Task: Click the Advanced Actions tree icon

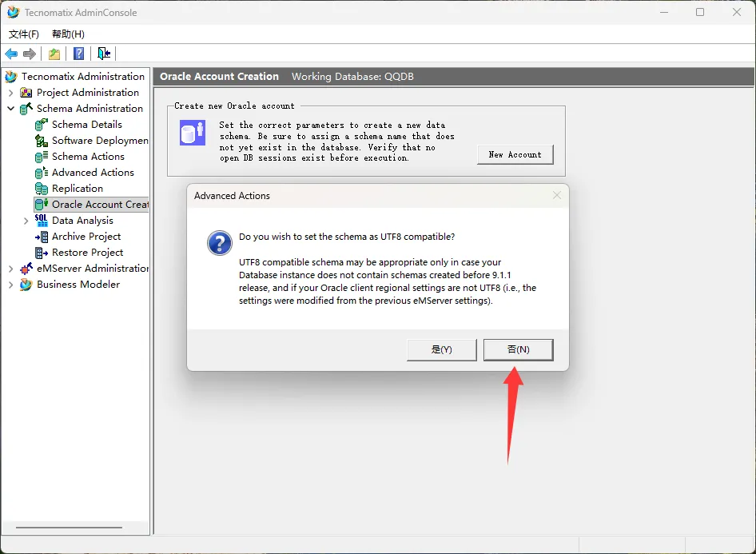Action: 42,173
